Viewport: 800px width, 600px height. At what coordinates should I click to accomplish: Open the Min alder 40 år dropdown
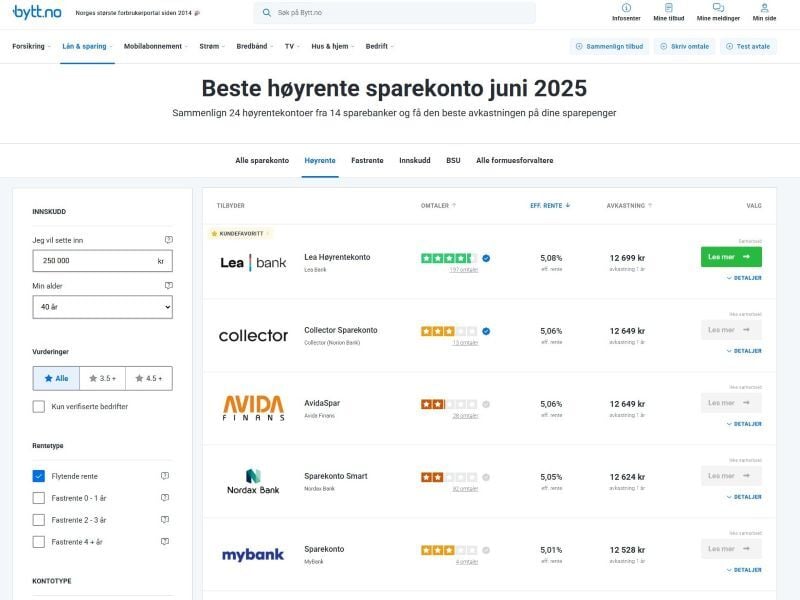[x=103, y=307]
